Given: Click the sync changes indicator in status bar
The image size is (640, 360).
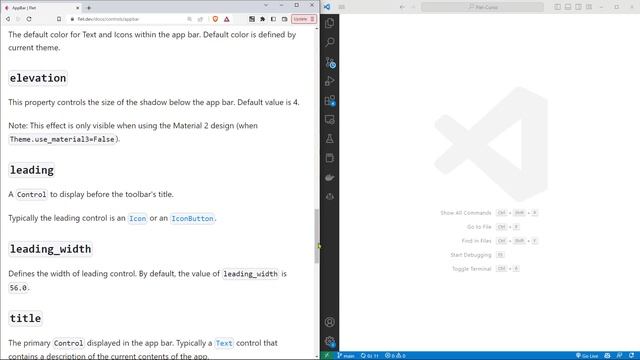Looking at the screenshot, I should point(369,356).
